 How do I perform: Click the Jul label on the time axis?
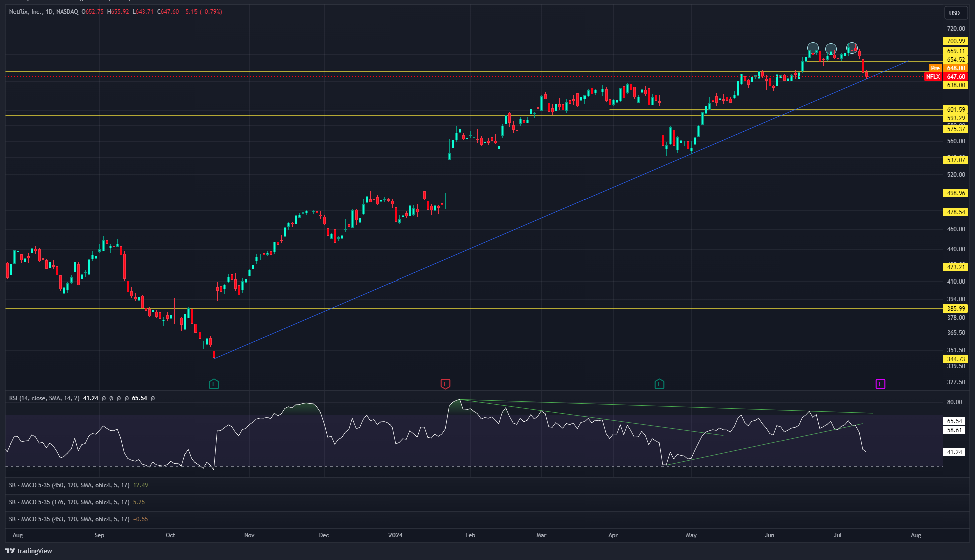838,535
